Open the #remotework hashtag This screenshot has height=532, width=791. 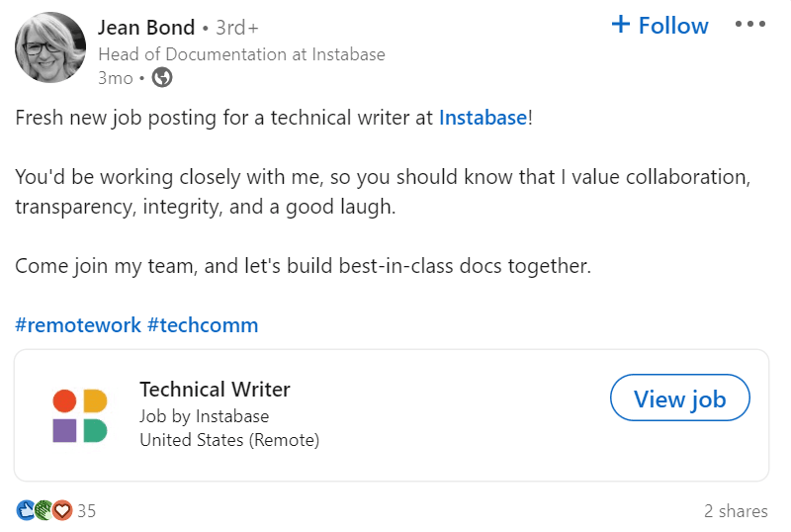(78, 325)
